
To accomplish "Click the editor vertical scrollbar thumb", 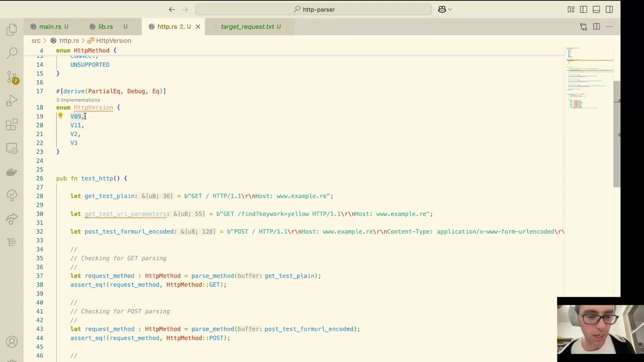I will [x=617, y=134].
